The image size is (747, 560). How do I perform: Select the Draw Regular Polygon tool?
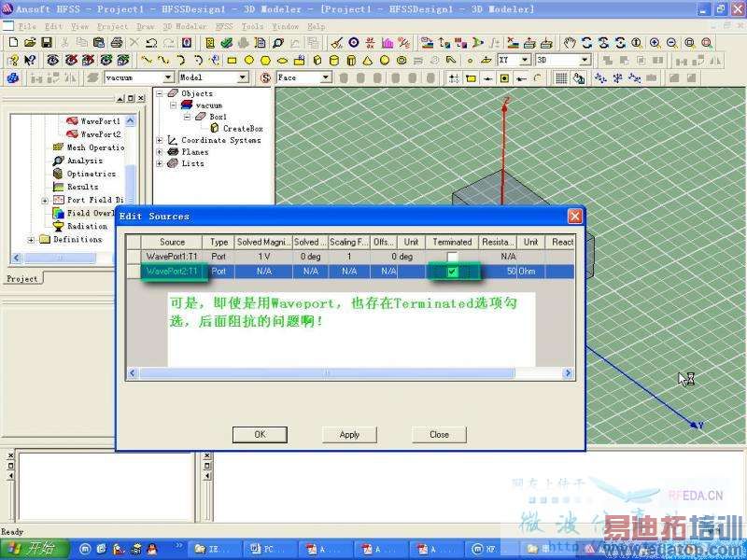click(x=265, y=61)
